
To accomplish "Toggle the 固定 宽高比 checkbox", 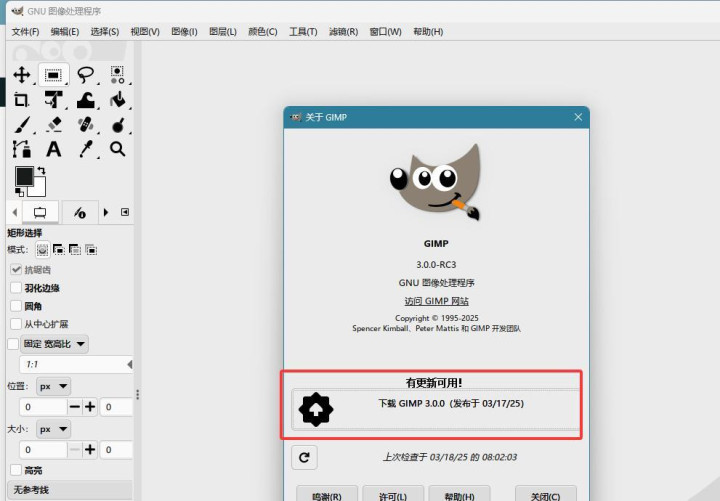I will tap(13, 343).
